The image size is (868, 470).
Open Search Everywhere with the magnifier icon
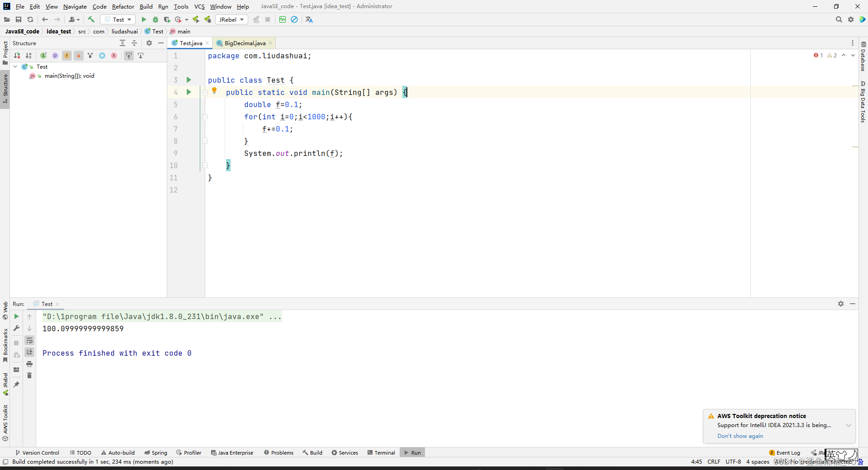click(839, 19)
